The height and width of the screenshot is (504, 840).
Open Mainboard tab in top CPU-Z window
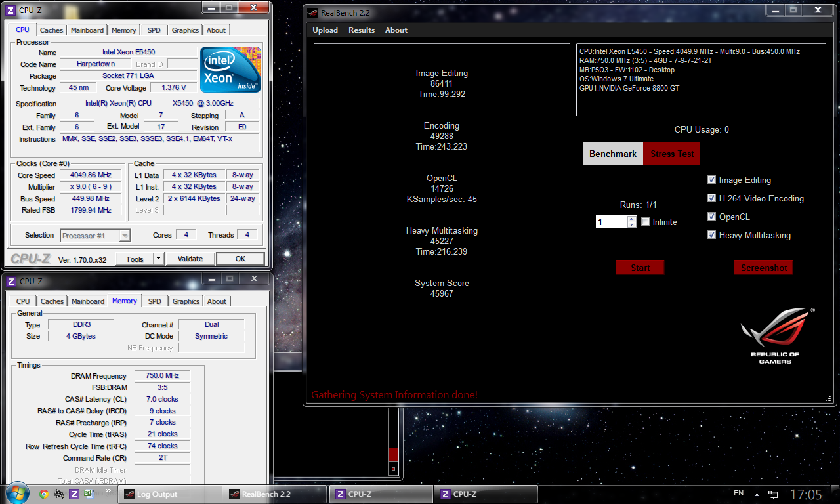[87, 30]
